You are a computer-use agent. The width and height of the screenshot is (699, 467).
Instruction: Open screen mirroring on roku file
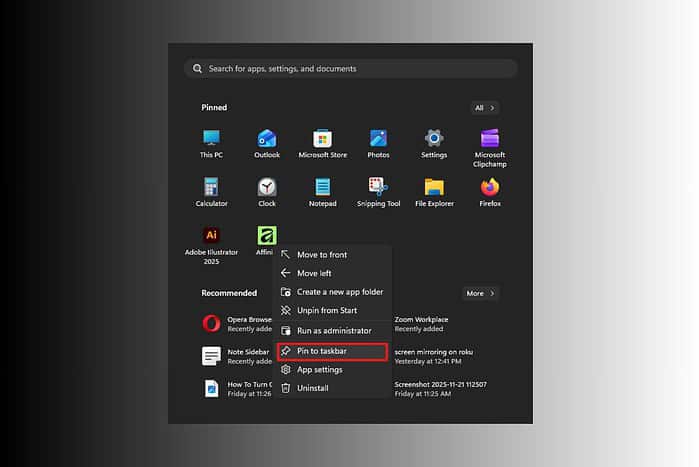point(434,356)
